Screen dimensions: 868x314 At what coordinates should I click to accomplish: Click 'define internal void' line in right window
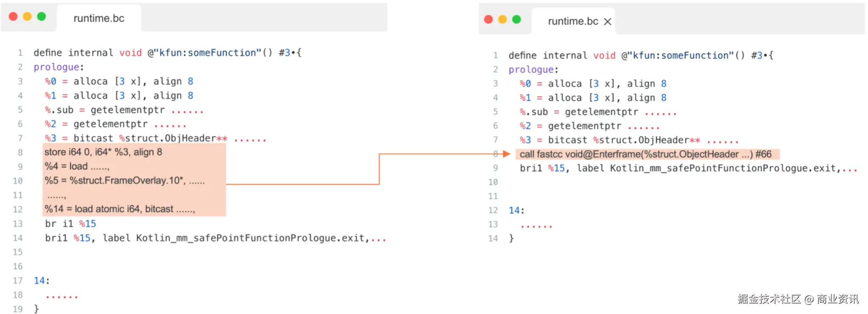(641, 55)
